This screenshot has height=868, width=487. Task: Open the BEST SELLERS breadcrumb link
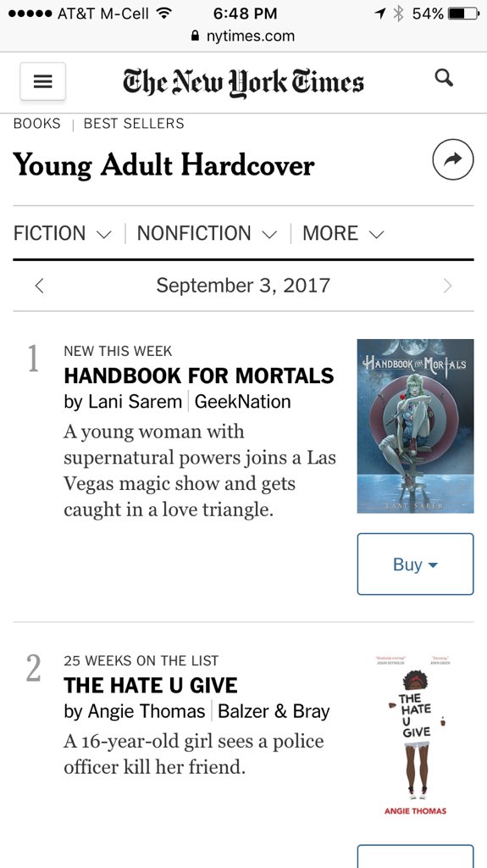click(x=134, y=123)
